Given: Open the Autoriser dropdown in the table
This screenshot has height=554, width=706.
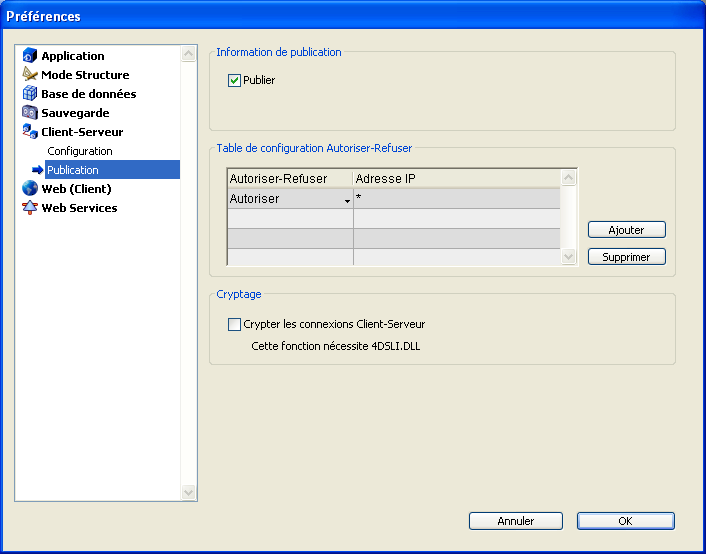Looking at the screenshot, I should (x=347, y=201).
